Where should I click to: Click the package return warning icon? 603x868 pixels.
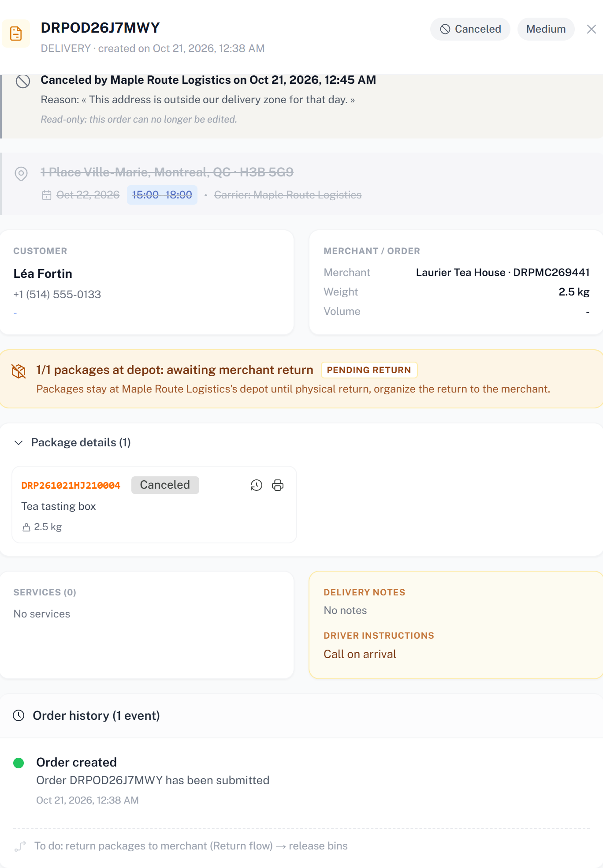coord(19,371)
